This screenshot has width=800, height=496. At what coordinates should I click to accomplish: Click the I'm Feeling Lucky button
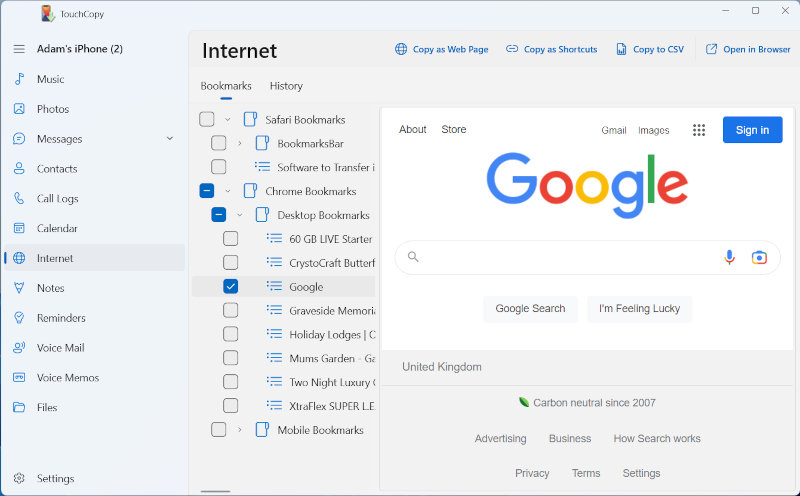point(639,309)
